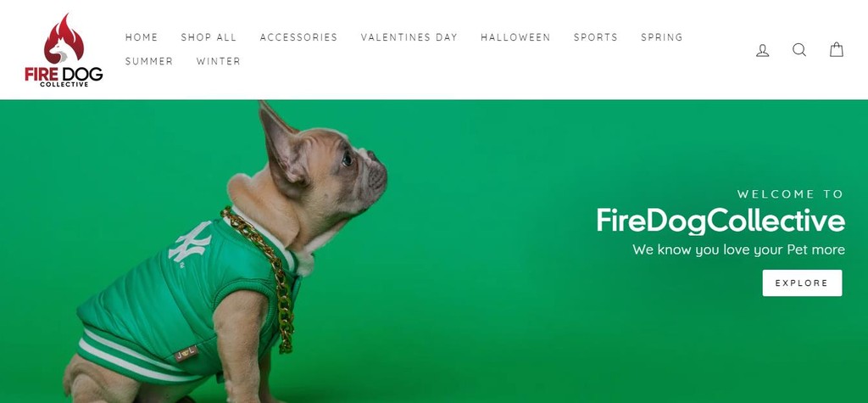The height and width of the screenshot is (403, 868).
Task: Open the shopping cart bag icon
Action: point(837,50)
